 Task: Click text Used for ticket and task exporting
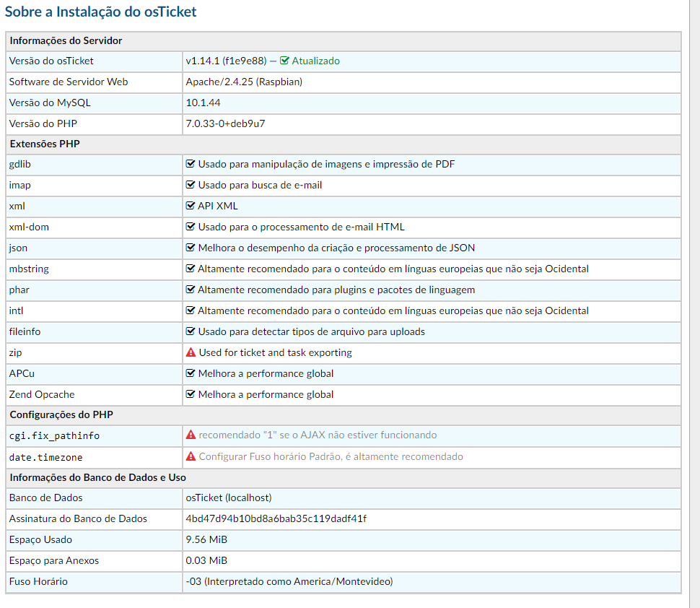276,352
